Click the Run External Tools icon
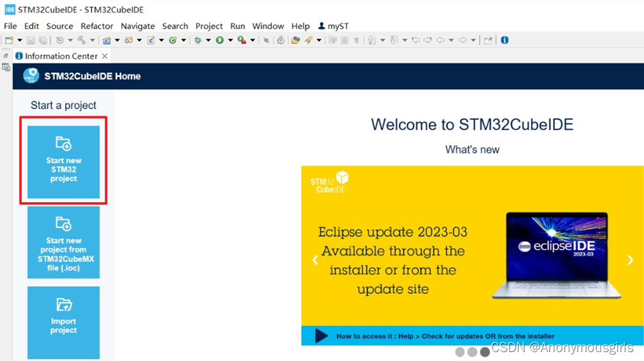 coord(242,40)
